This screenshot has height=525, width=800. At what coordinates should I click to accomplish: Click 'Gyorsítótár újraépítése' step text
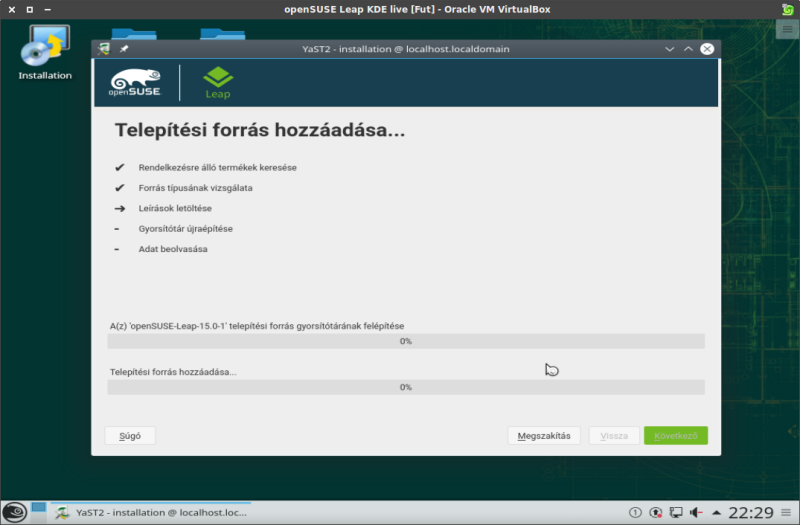(186, 229)
